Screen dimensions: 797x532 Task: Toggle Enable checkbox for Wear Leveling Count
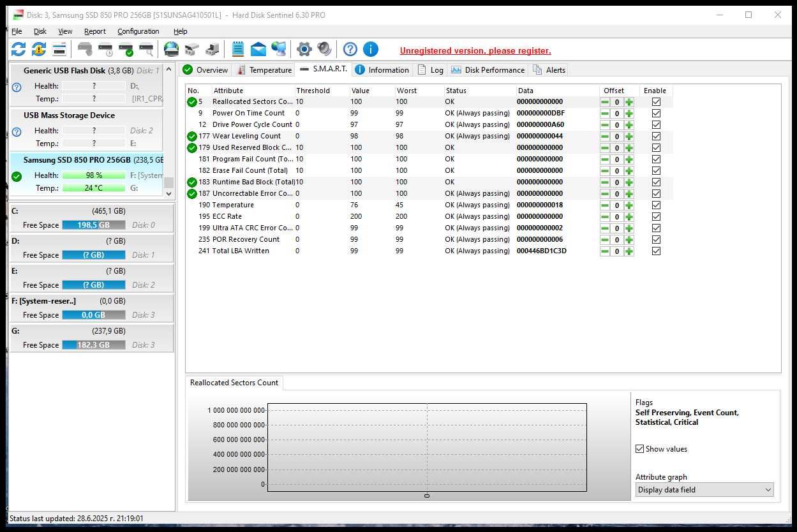click(656, 137)
